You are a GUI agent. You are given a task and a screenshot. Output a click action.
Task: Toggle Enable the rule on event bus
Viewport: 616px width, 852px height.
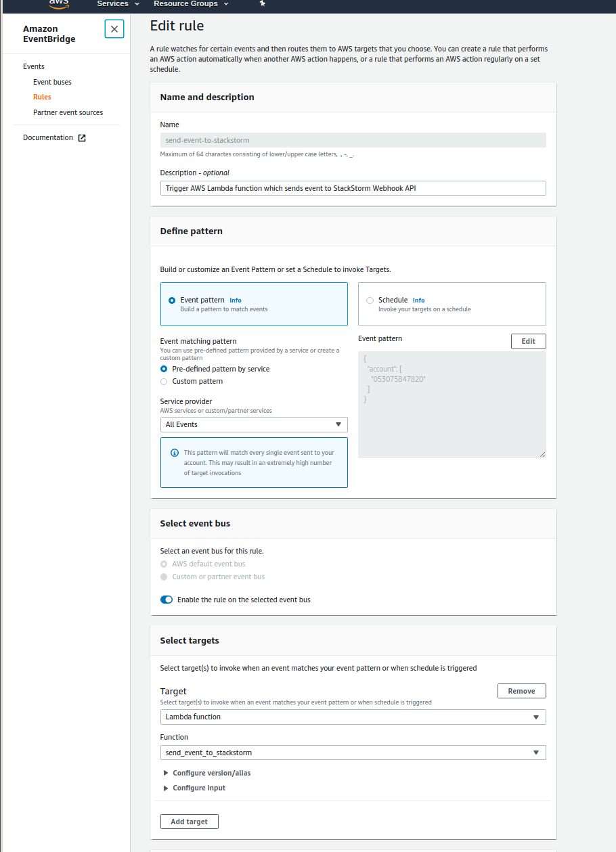167,600
